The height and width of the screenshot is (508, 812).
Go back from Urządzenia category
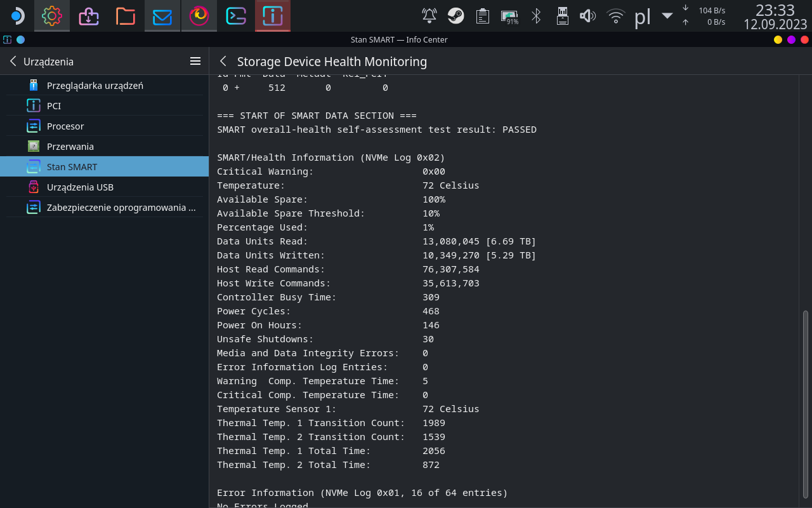click(x=13, y=62)
